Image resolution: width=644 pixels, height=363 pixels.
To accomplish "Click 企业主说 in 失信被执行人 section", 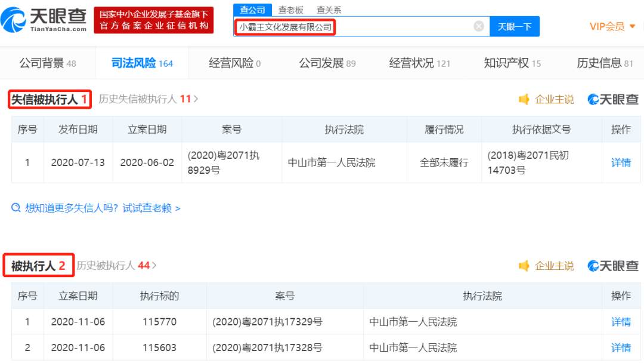I will [x=554, y=99].
